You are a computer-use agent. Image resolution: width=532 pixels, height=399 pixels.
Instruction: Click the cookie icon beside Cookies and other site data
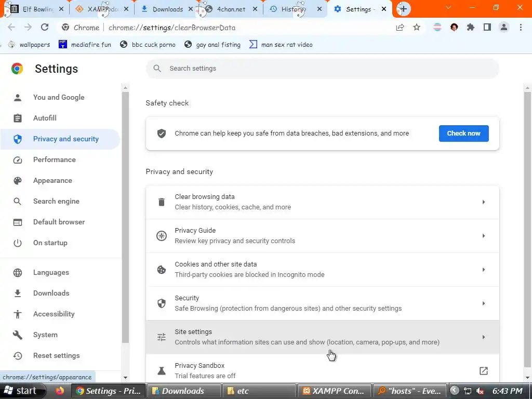click(162, 270)
